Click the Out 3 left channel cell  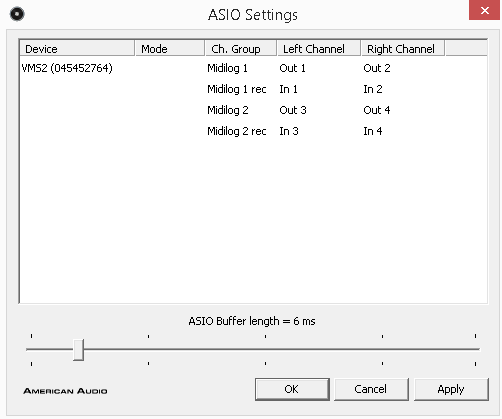[293, 110]
